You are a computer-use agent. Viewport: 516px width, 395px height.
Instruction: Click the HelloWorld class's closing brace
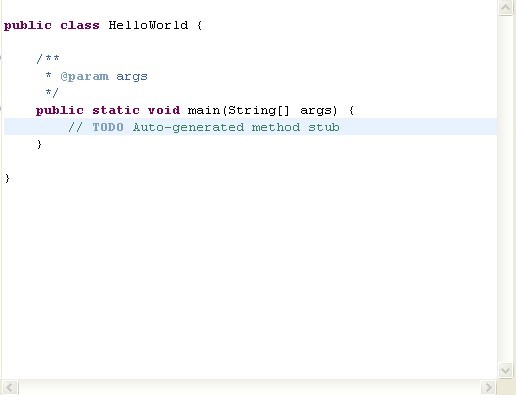pyautogui.click(x=7, y=179)
